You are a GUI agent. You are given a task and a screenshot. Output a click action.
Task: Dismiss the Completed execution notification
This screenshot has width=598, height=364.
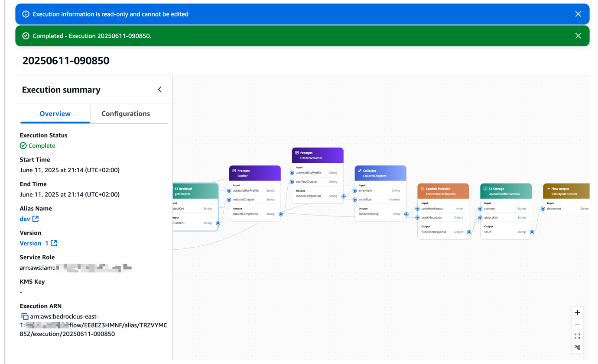(x=578, y=35)
